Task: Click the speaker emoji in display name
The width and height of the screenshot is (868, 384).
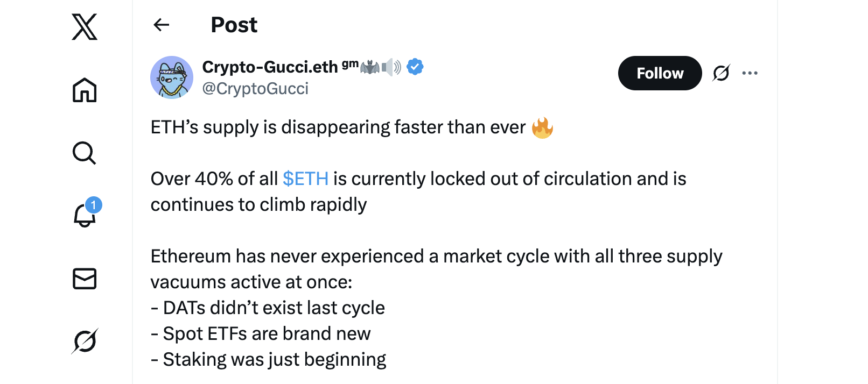Action: click(x=391, y=67)
